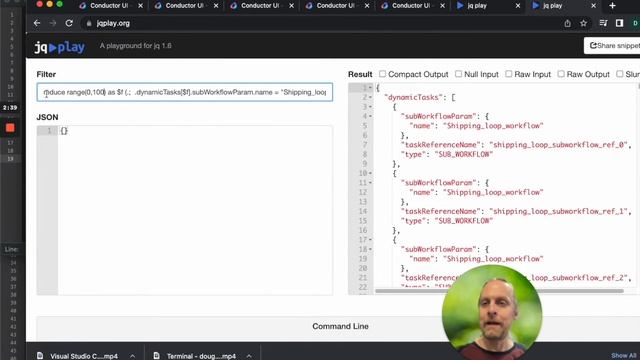Click the macOS green fullscreen window button
The image size is (640, 360).
pos(60,4)
